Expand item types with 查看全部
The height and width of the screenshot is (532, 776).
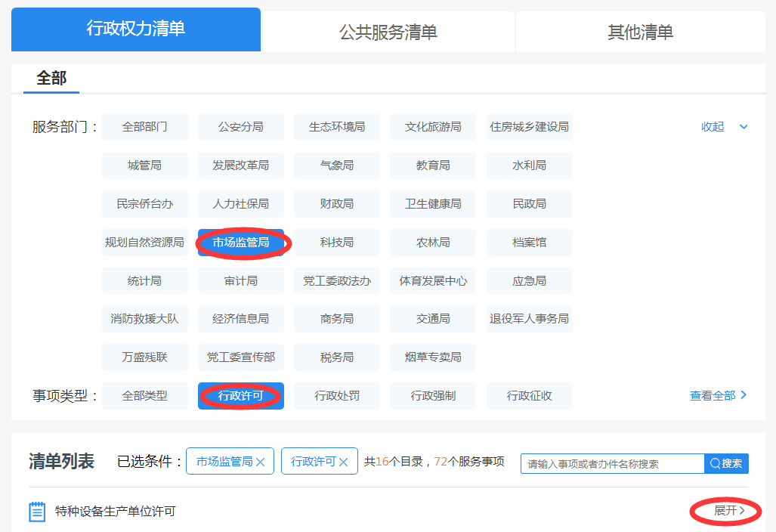(719, 395)
